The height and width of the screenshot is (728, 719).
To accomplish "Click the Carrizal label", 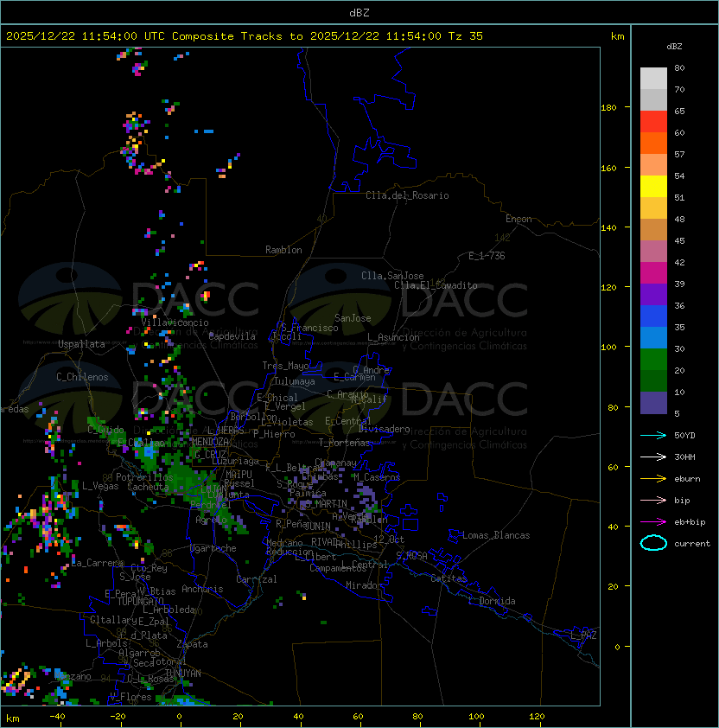I will 257,579.
